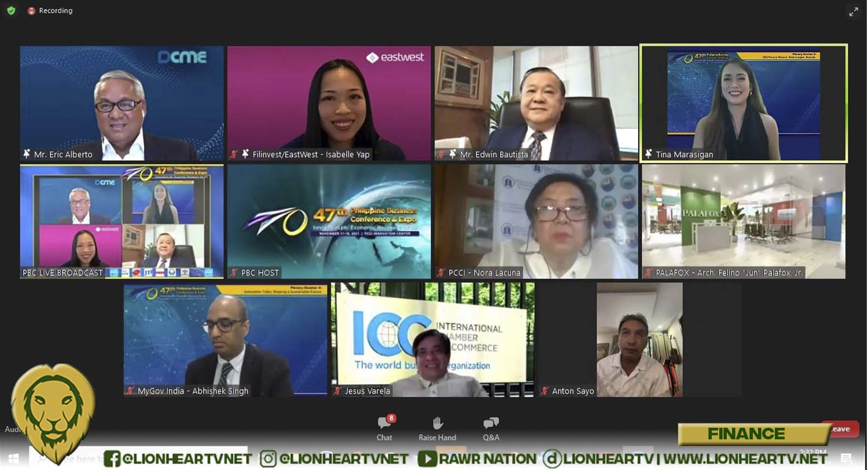Screen dimensions: 868x470
Task: Open the Q&A panel
Action: [x=491, y=428]
